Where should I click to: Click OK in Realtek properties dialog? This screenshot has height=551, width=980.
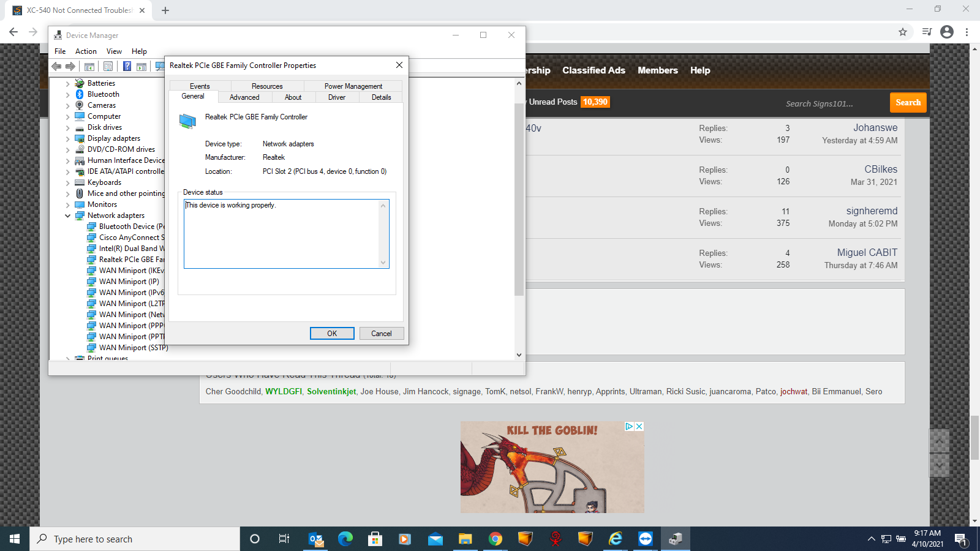click(x=332, y=334)
